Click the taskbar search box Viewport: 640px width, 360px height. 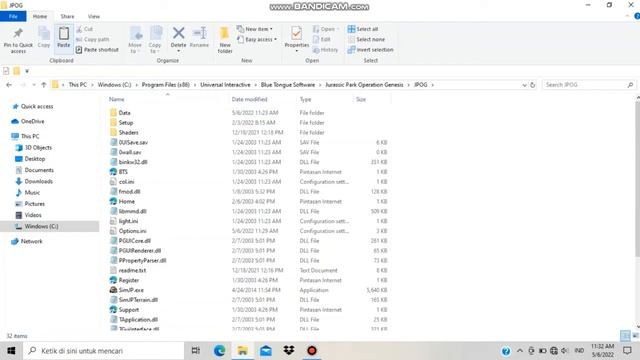click(104, 351)
